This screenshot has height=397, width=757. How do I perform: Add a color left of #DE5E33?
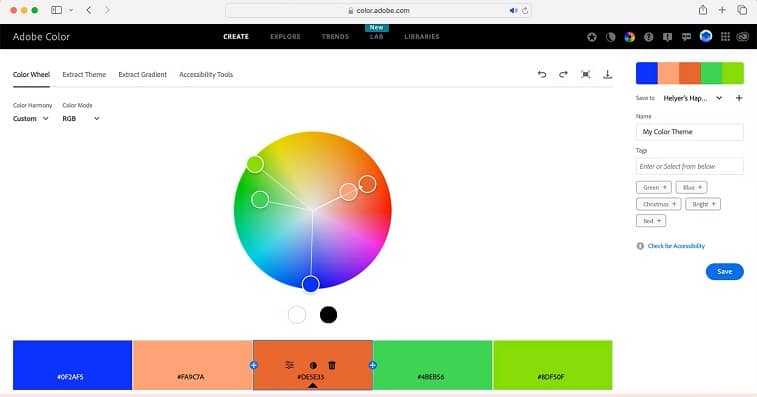pos(253,365)
